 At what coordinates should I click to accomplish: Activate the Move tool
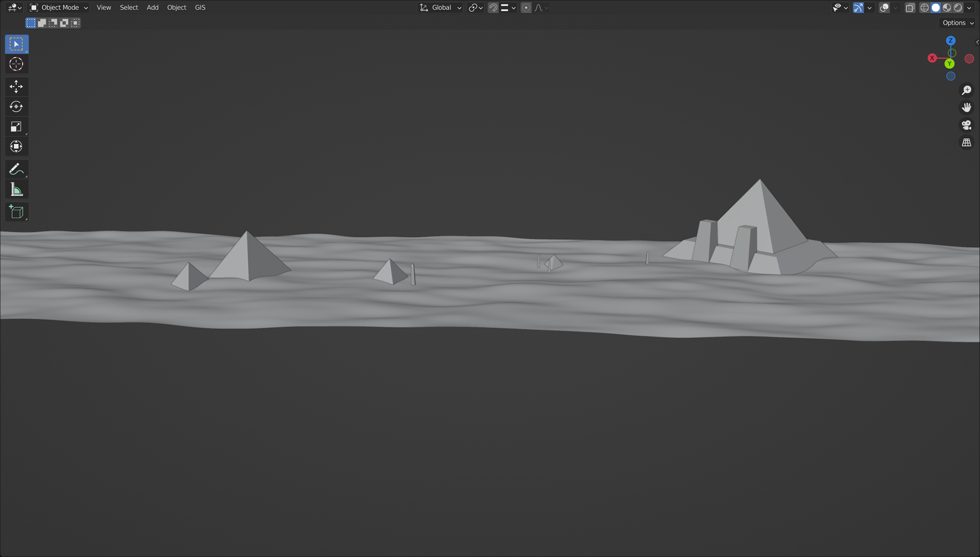16,87
